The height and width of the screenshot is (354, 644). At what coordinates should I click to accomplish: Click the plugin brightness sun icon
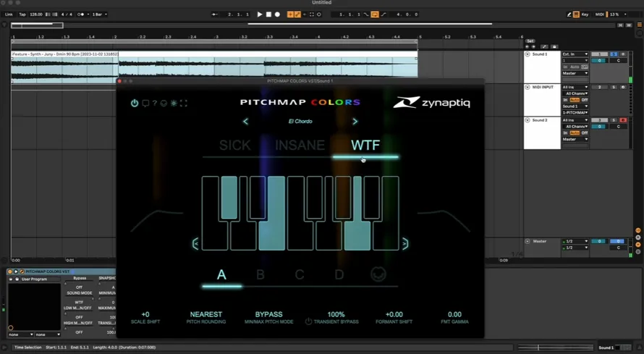pos(174,103)
